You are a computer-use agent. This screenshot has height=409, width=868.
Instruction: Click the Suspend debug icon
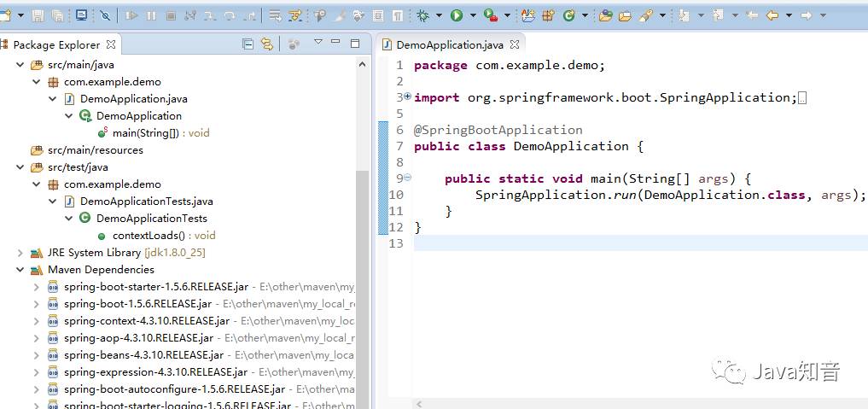click(x=151, y=16)
